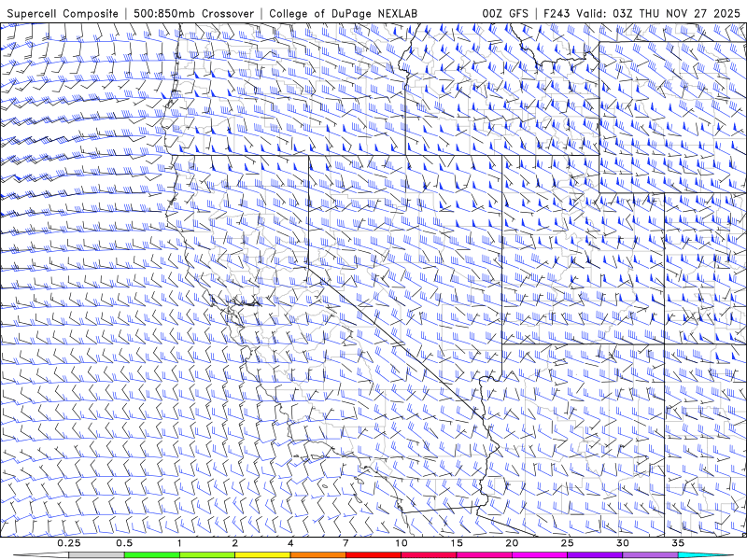The width and height of the screenshot is (747, 560).
Task: Click the violet 25–30 color bar segment
Action: tap(595, 555)
